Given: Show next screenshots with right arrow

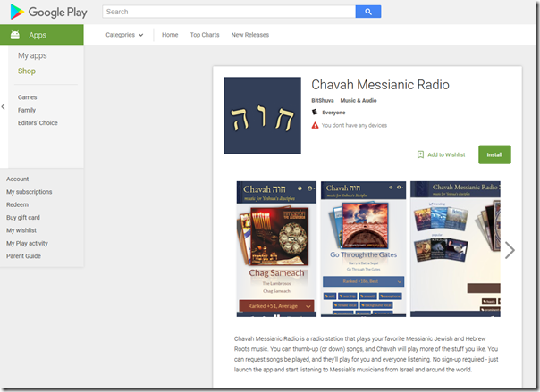Looking at the screenshot, I should (x=510, y=250).
